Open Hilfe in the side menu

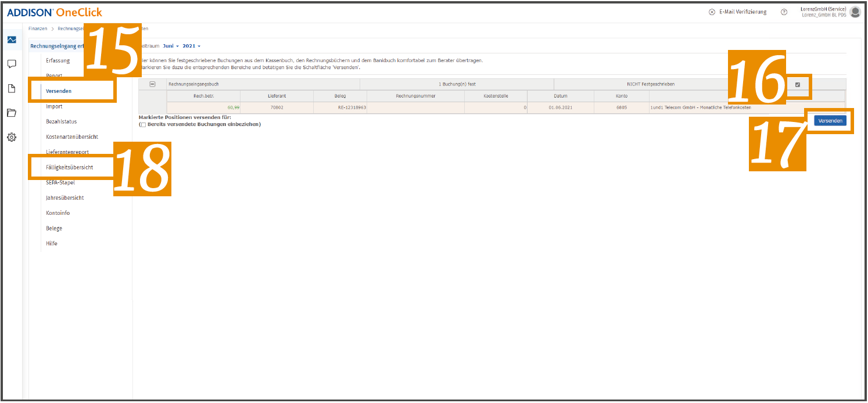pos(52,243)
